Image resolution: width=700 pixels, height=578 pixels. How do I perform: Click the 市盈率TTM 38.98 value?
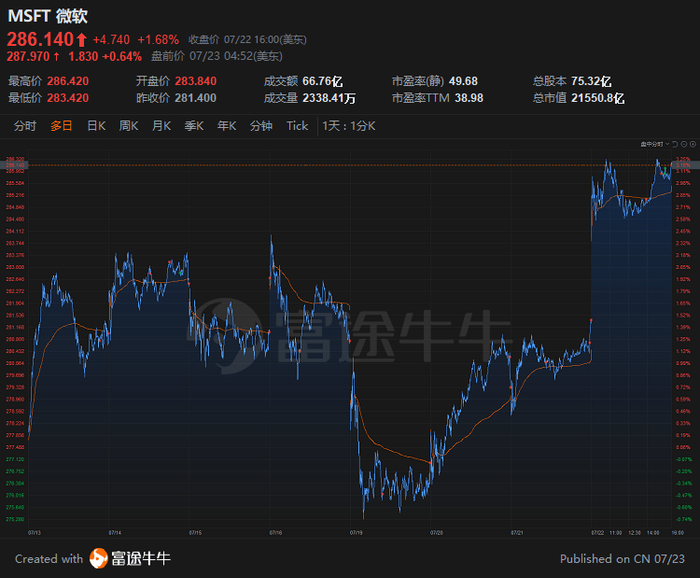point(469,98)
